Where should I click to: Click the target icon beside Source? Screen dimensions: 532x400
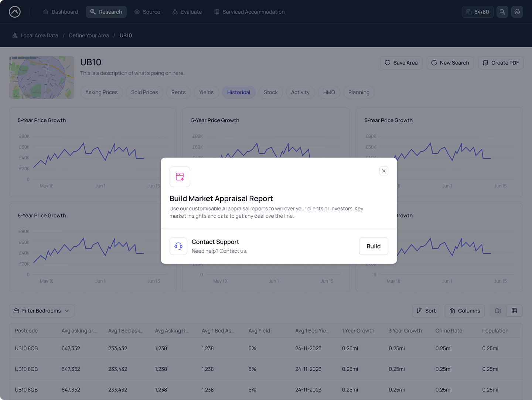click(x=137, y=12)
